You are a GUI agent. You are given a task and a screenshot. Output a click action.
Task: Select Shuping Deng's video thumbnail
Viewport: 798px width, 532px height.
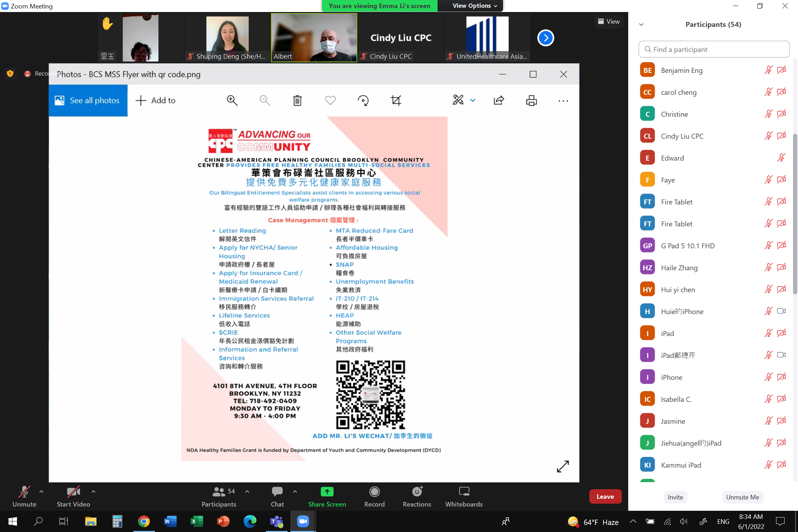coord(227,37)
